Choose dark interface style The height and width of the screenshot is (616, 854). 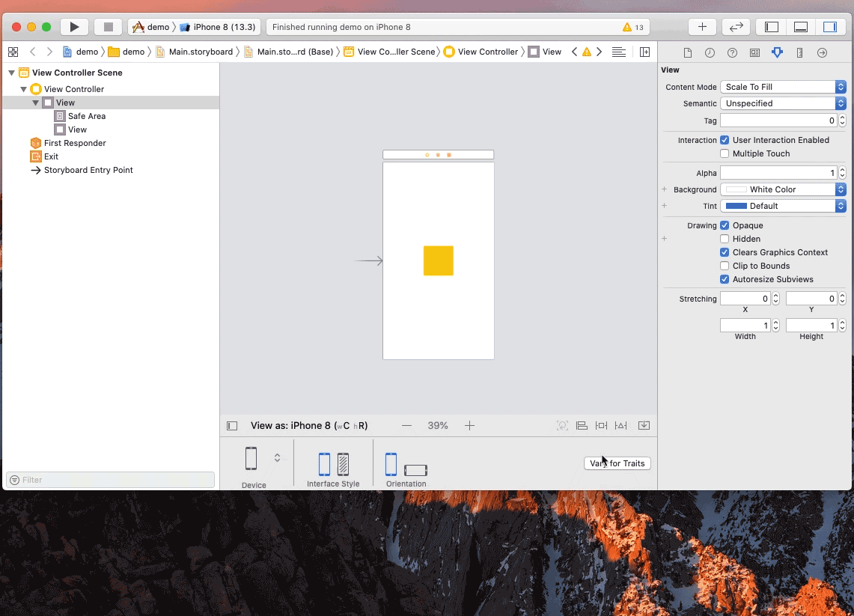(x=343, y=464)
